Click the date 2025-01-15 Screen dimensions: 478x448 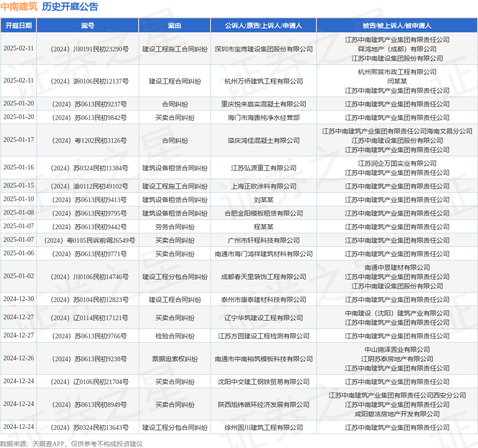pos(19,186)
